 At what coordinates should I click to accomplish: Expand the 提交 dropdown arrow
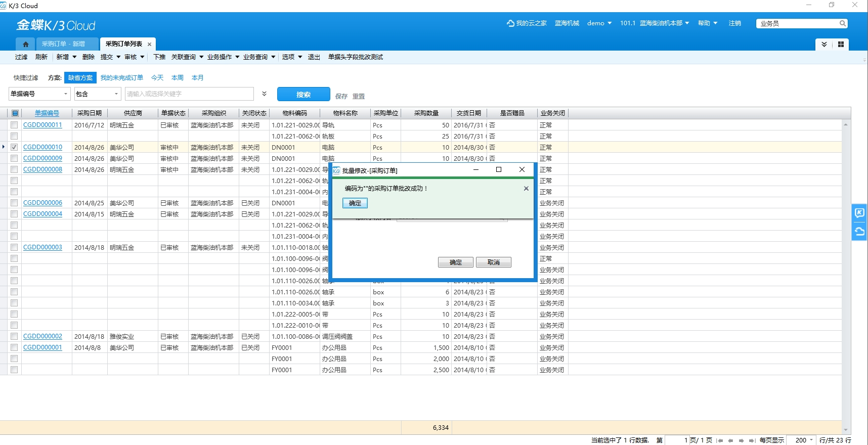tap(118, 57)
